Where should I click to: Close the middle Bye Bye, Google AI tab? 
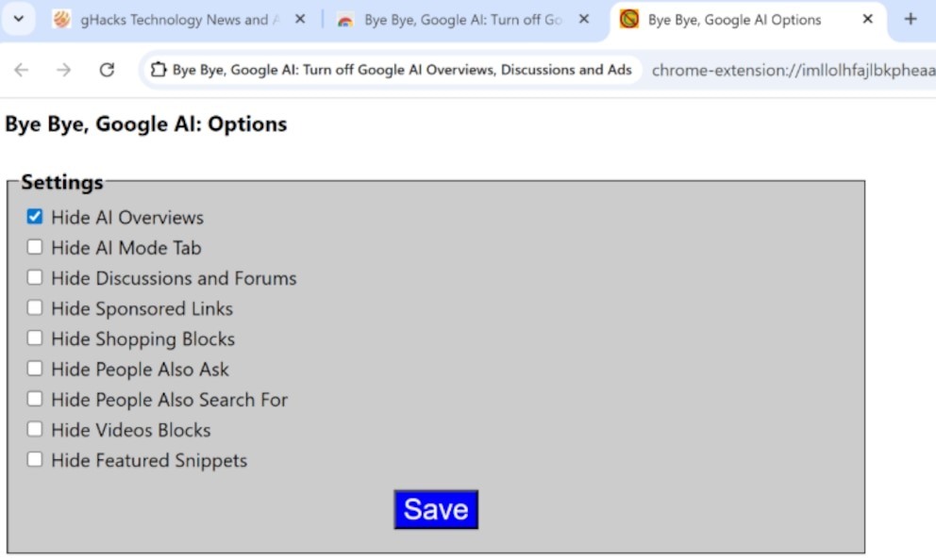583,19
